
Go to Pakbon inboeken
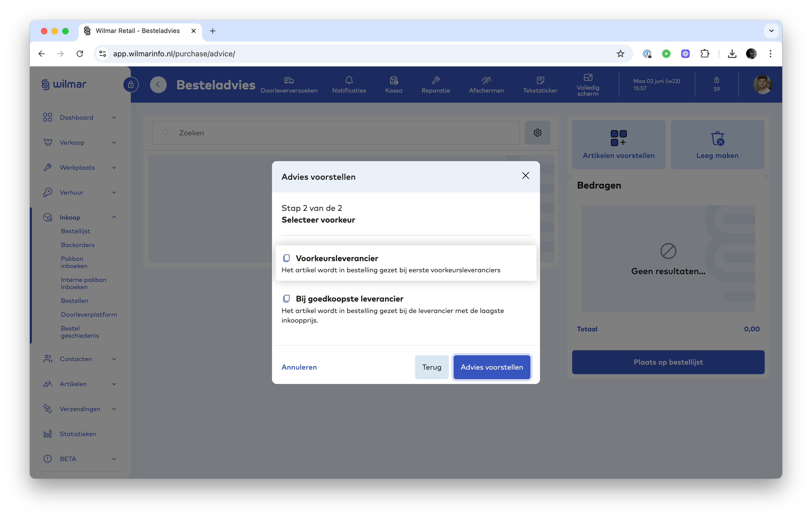coord(74,262)
